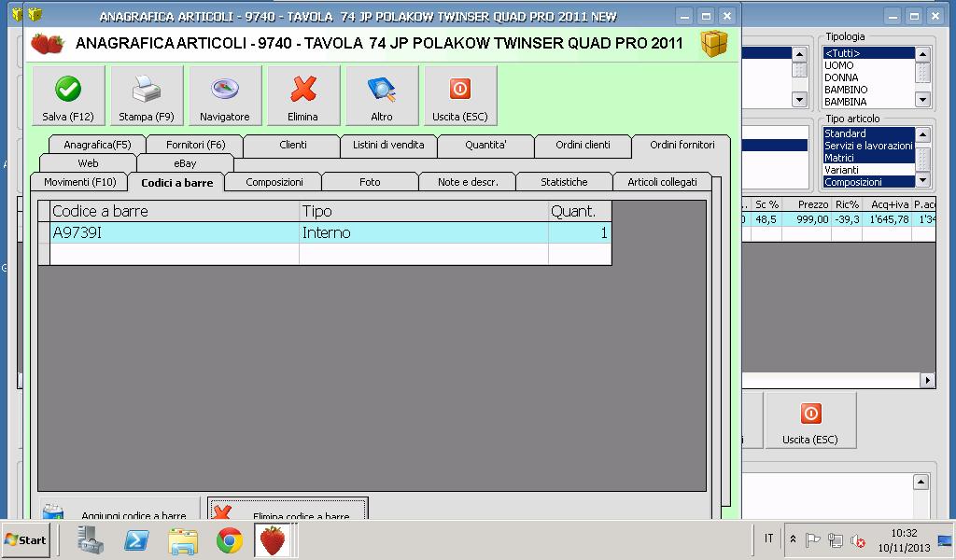Click the Codice a barre column header
Screen dimensions: 956x560
[x=175, y=211]
